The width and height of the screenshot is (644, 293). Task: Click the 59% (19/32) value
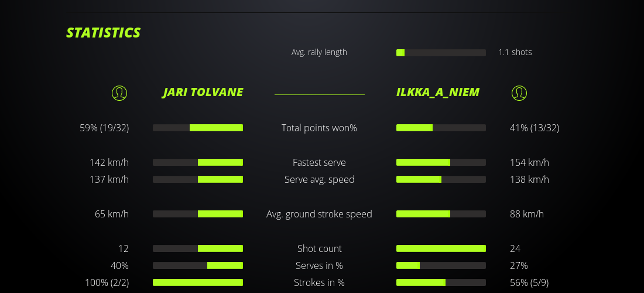coord(104,128)
